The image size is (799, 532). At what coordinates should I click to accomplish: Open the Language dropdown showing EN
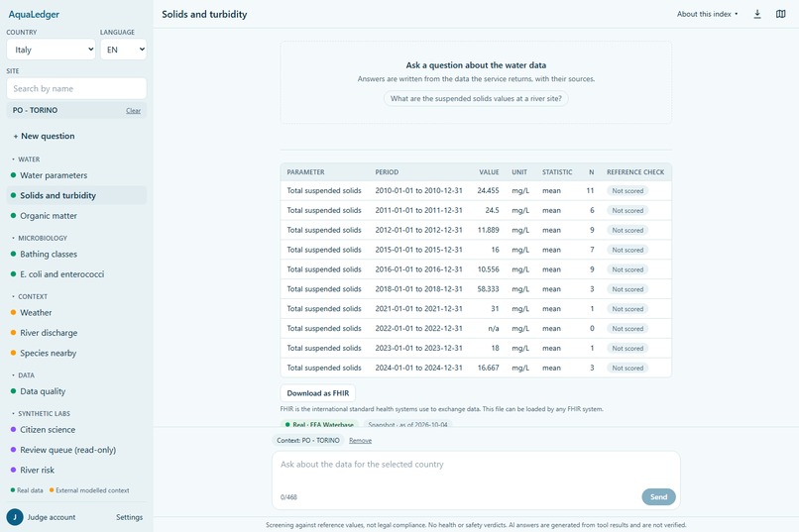(123, 50)
